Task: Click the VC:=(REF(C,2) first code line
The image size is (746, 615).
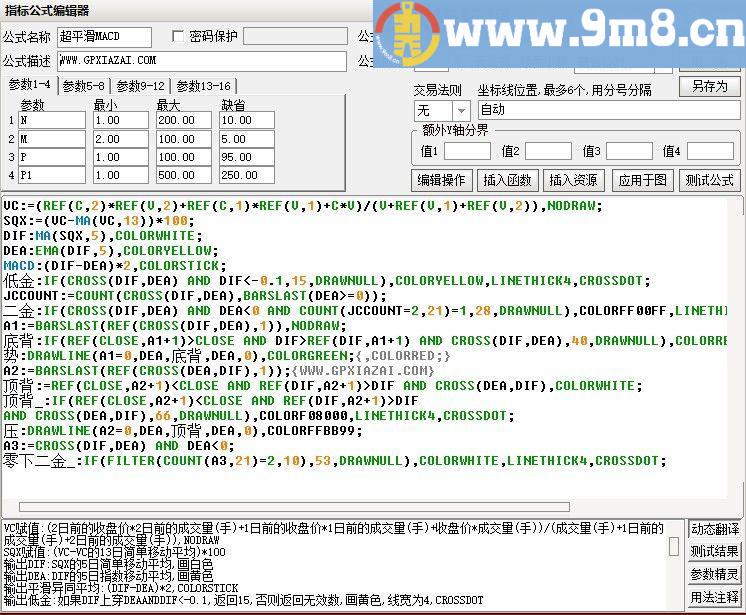Action: [303, 205]
